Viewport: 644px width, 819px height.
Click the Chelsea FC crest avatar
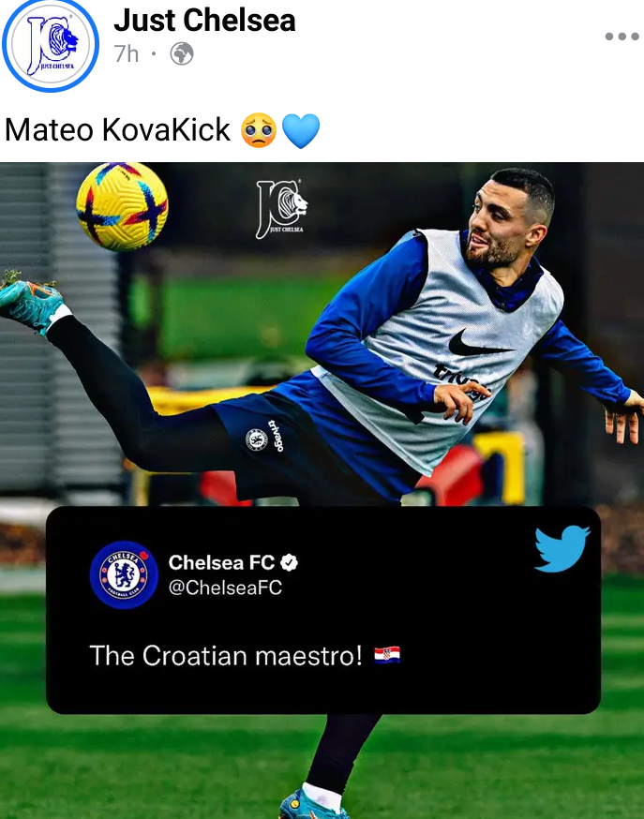click(x=124, y=574)
